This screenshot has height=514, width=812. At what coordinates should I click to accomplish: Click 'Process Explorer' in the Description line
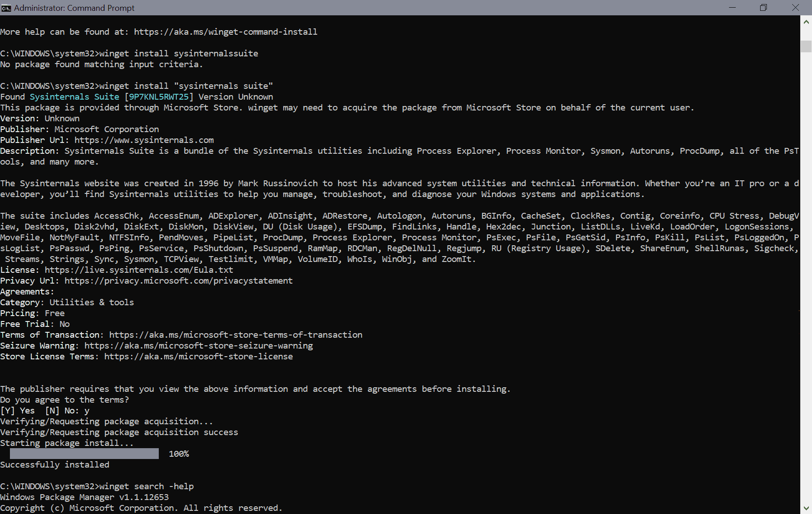pos(456,151)
